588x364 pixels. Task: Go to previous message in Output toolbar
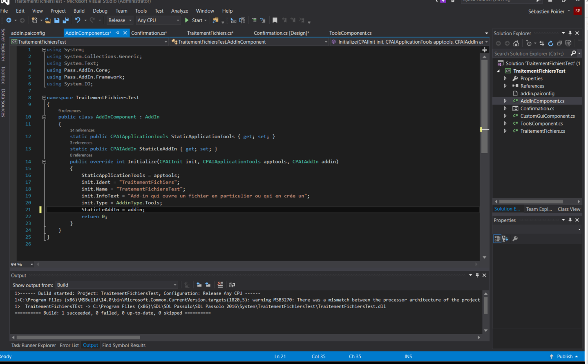click(x=199, y=285)
